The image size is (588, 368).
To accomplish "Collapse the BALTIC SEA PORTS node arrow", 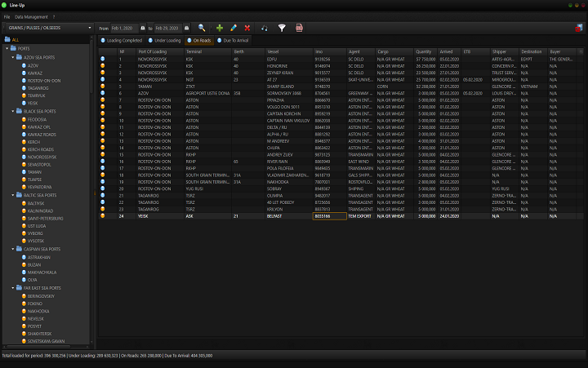I will pyautogui.click(x=13, y=195).
